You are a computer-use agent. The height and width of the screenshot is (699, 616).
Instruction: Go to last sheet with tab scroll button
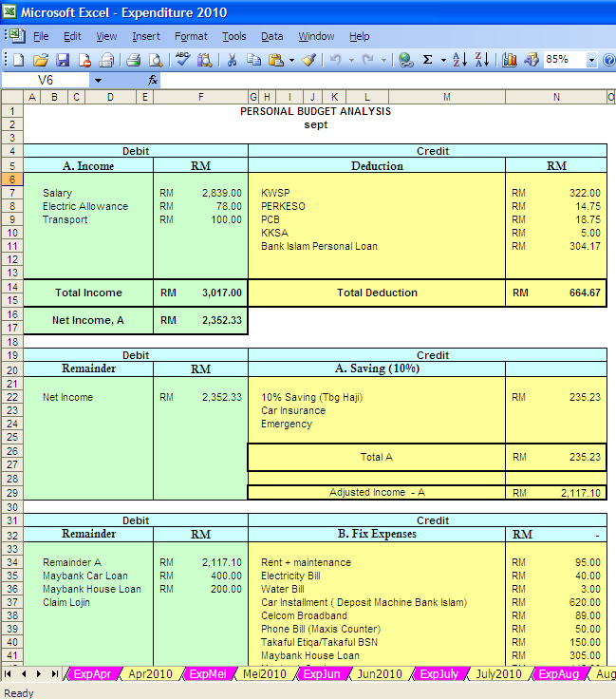pyautogui.click(x=54, y=673)
